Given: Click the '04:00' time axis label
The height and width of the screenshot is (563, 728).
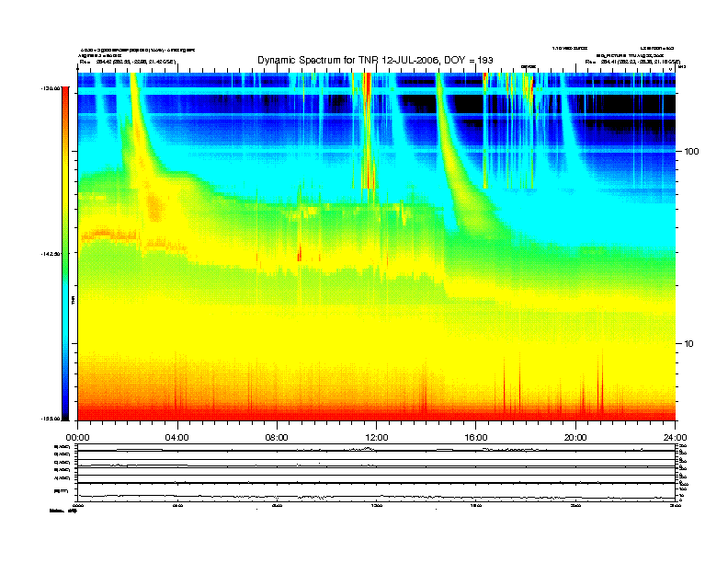Looking at the screenshot, I should (177, 438).
